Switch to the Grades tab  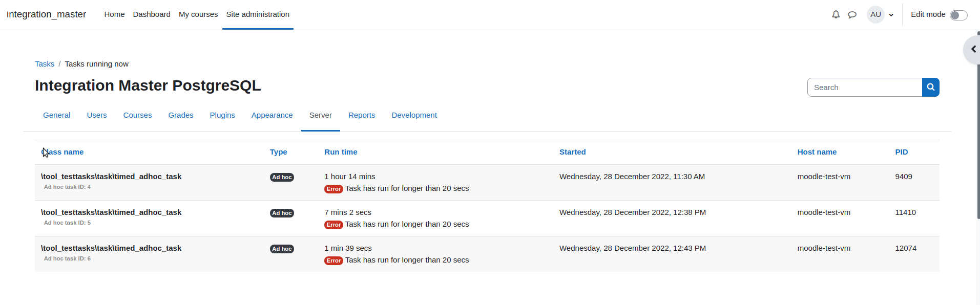pyautogui.click(x=181, y=115)
